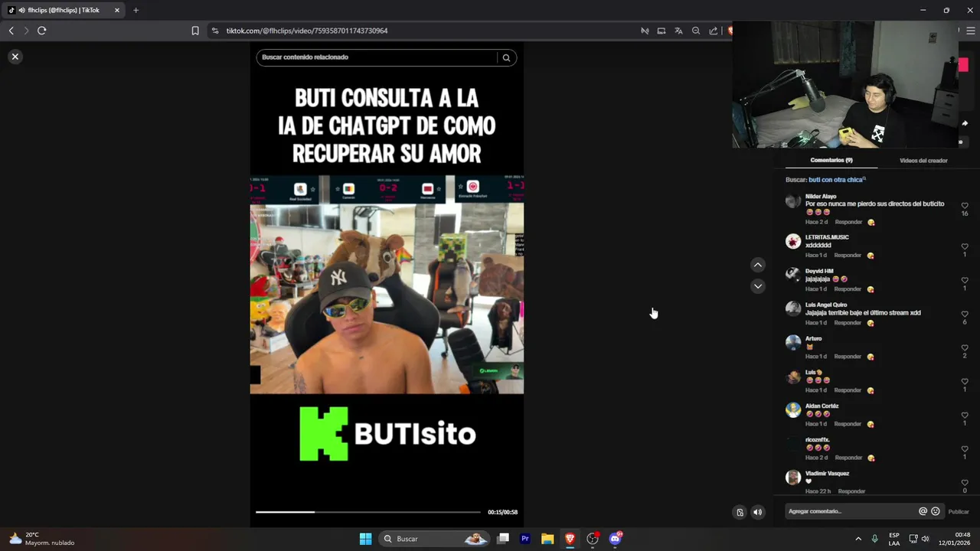This screenshot has width=980, height=551.
Task: Open the 'buti con otra chica' search link
Action: (837, 180)
